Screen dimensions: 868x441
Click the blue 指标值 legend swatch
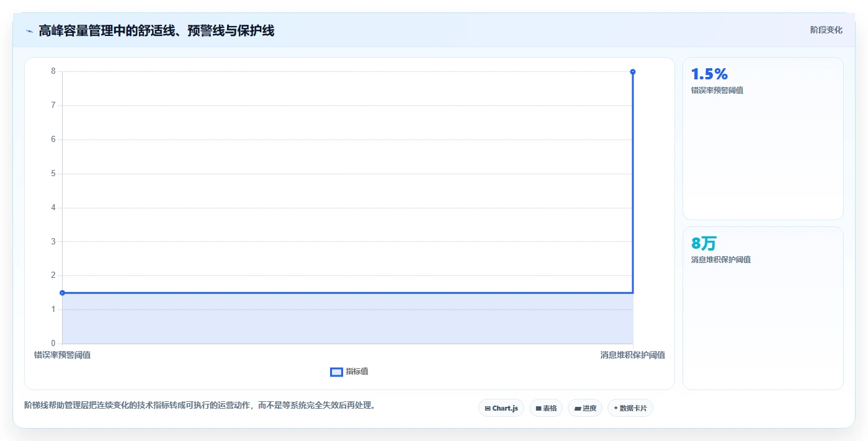coord(336,372)
